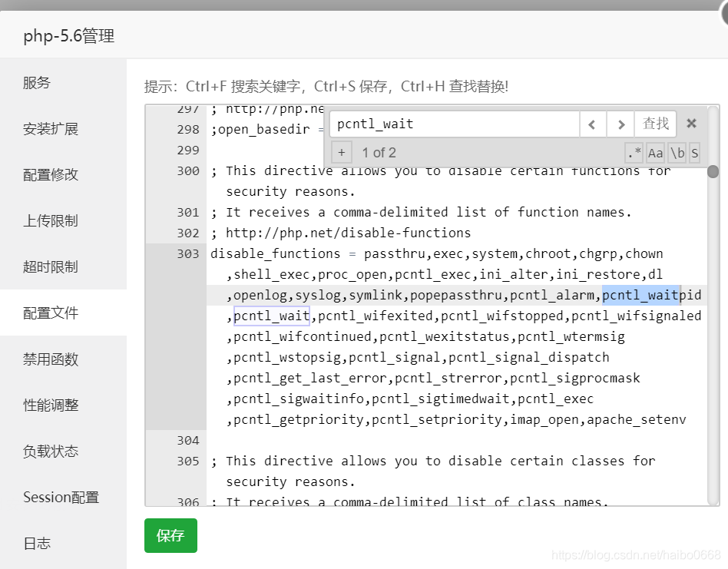This screenshot has width=728, height=569.
Task: Open the 服务 sidebar section
Action: (x=36, y=82)
